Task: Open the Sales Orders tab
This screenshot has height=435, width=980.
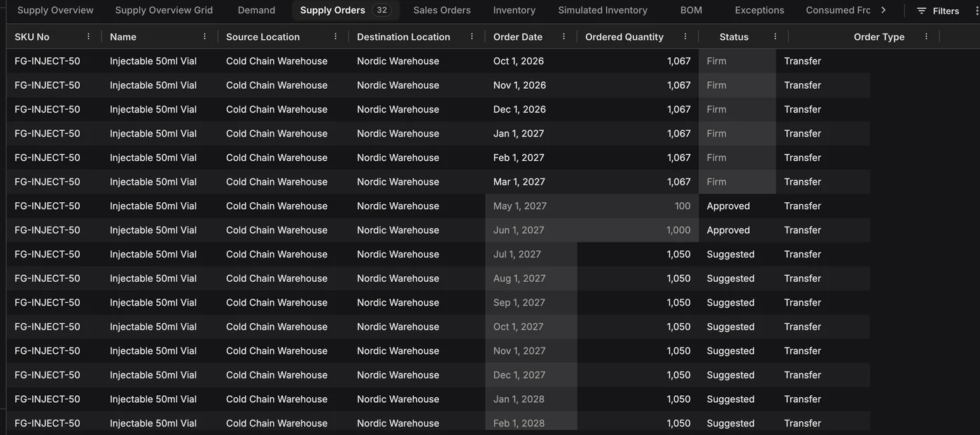Action: click(442, 10)
